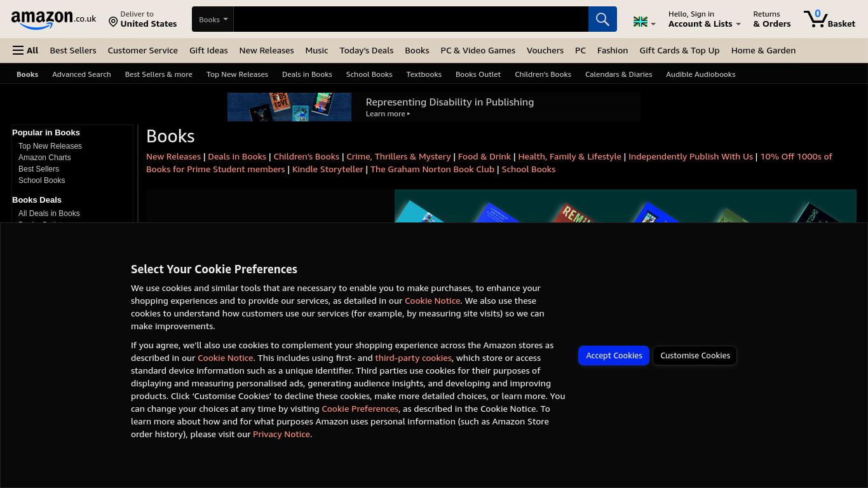Click in the search input field
Image resolution: width=868 pixels, height=488 pixels.
[410, 19]
